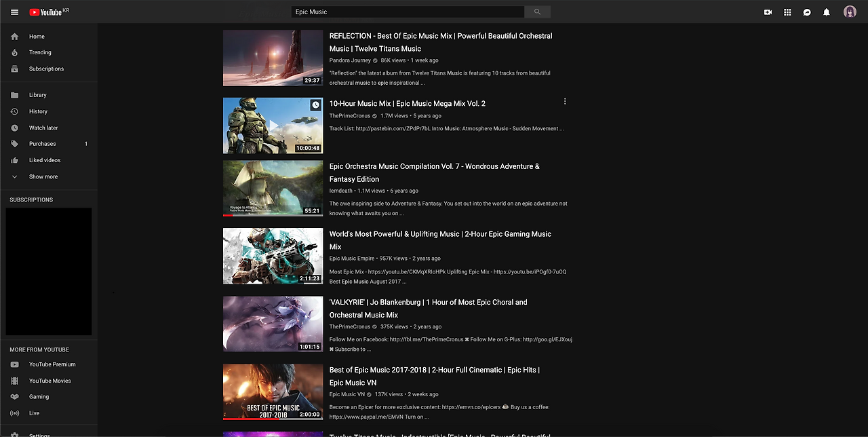Open the YouTube apps grid icon

coord(787,12)
